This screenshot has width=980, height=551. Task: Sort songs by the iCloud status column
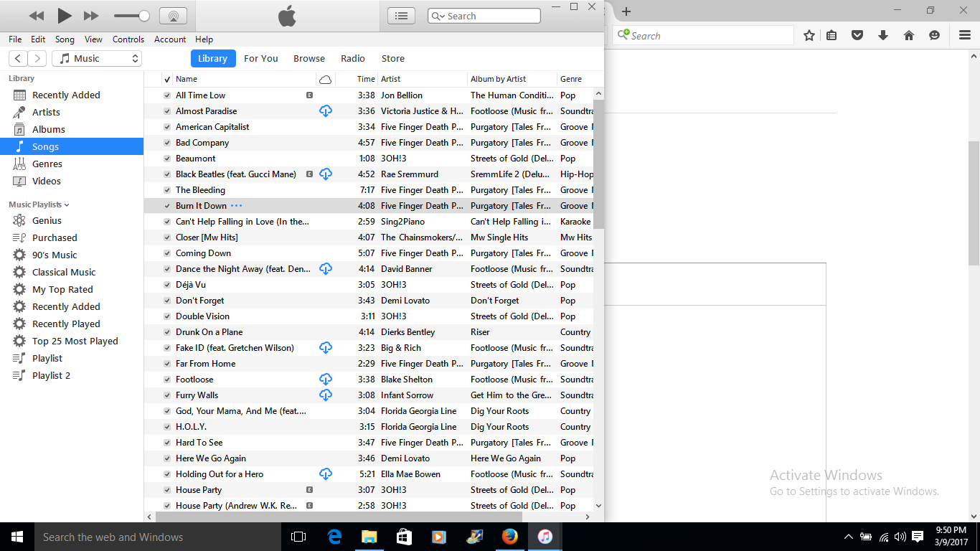click(326, 79)
